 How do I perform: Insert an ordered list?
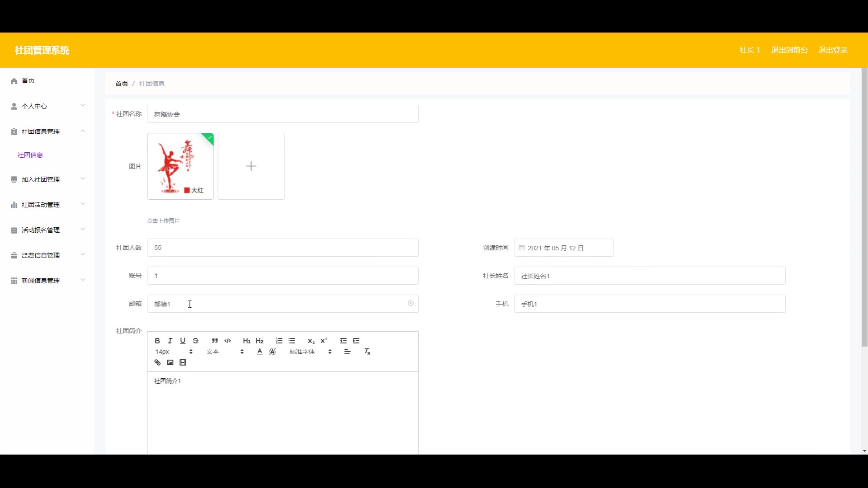[x=279, y=341]
